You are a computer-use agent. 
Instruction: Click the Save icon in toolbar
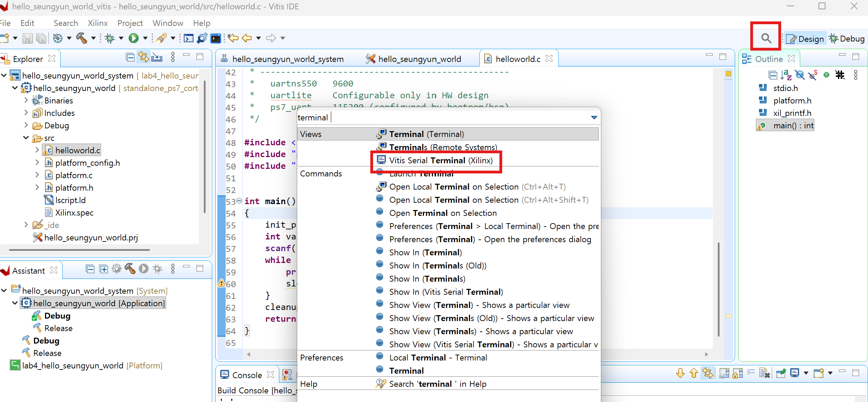pos(27,38)
